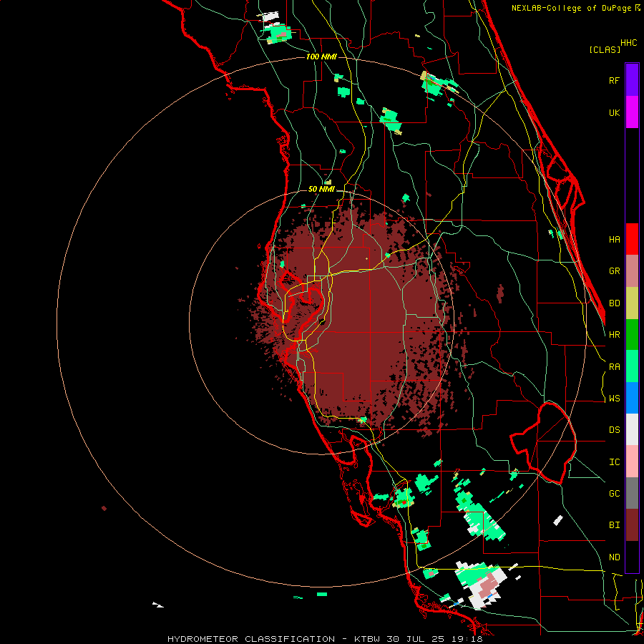
Task: Click the RF legend label
Action: coord(614,80)
